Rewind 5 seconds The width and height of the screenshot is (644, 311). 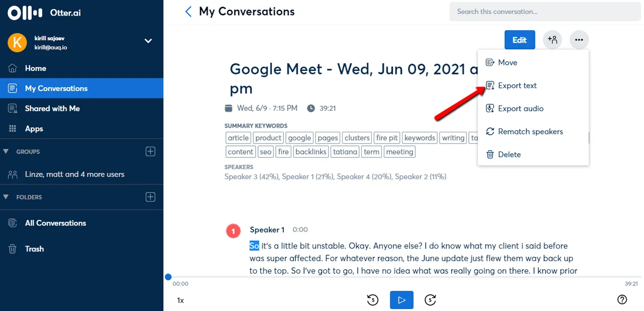pyautogui.click(x=372, y=300)
